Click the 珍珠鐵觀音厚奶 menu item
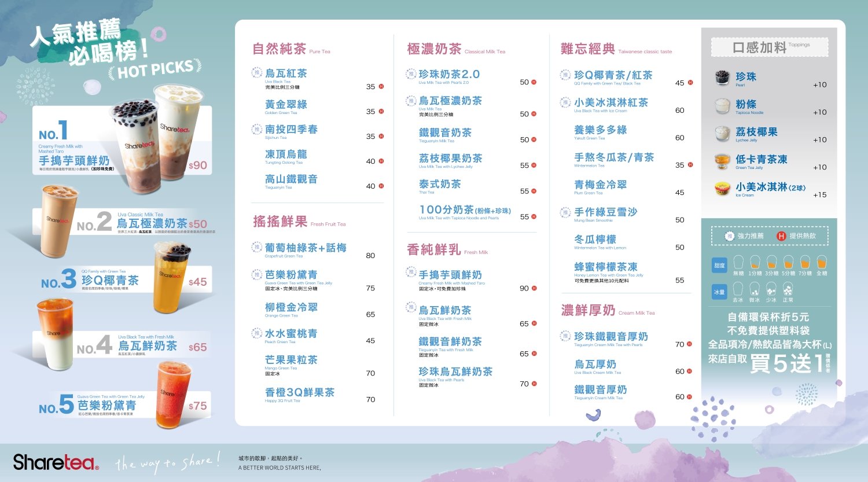 [610, 339]
